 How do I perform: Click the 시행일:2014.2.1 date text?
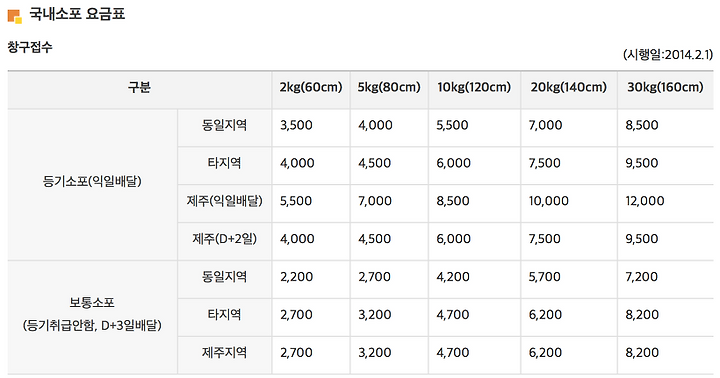668,55
